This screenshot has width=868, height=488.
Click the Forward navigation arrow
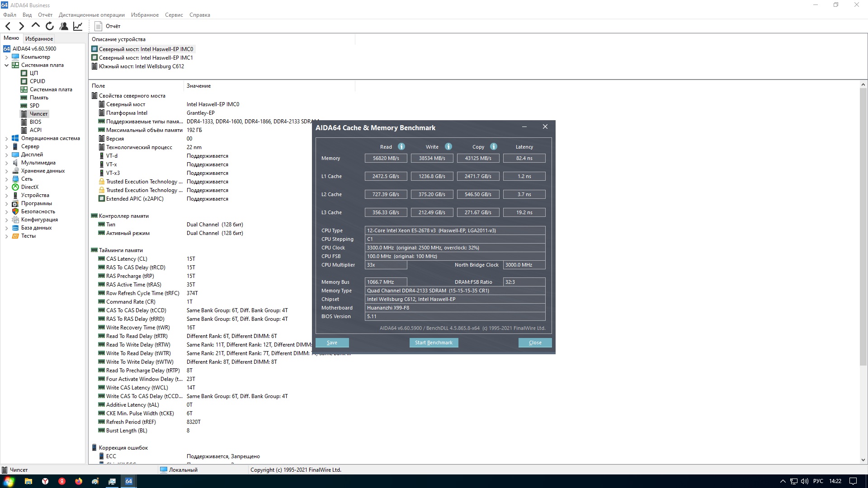tap(21, 26)
